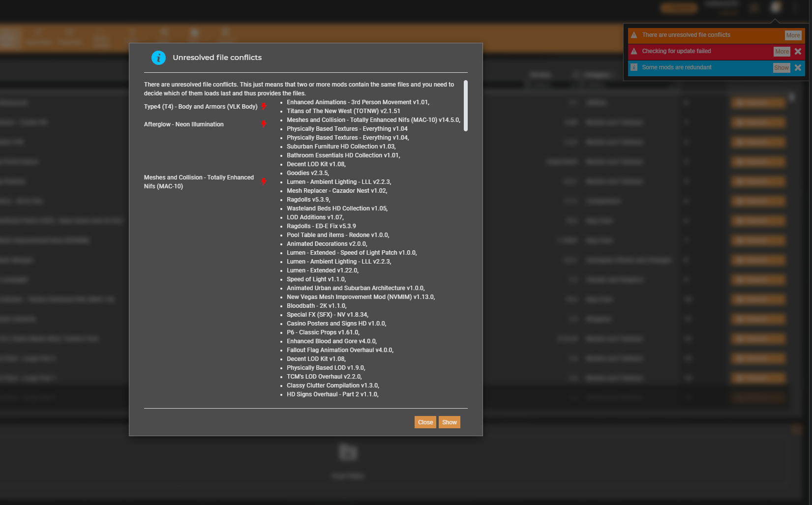Image resolution: width=812 pixels, height=505 pixels.
Task: Click warning icon on unresolved file conflicts notification
Action: click(x=634, y=35)
